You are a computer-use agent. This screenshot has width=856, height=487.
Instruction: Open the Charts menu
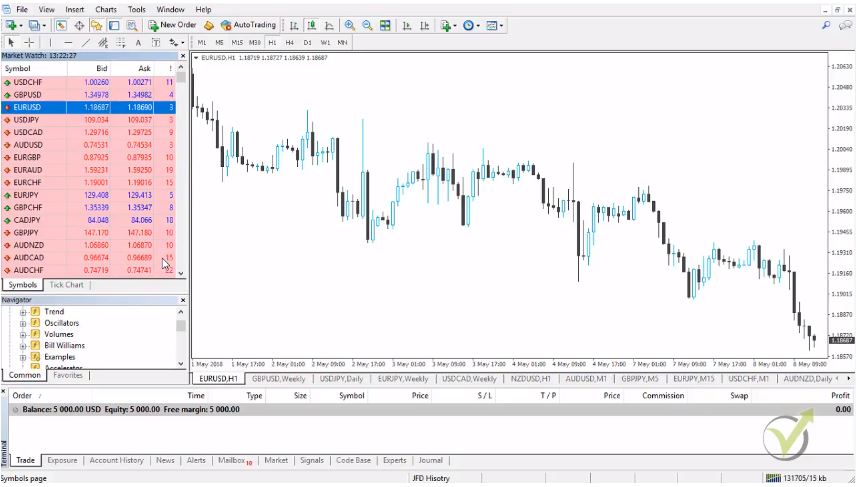pyautogui.click(x=105, y=9)
